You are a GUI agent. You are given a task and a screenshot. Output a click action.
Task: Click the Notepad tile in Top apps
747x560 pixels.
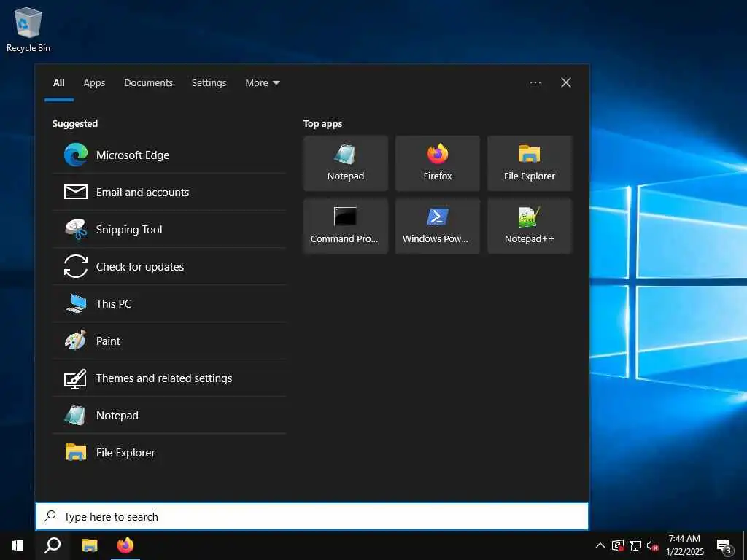[x=345, y=163]
